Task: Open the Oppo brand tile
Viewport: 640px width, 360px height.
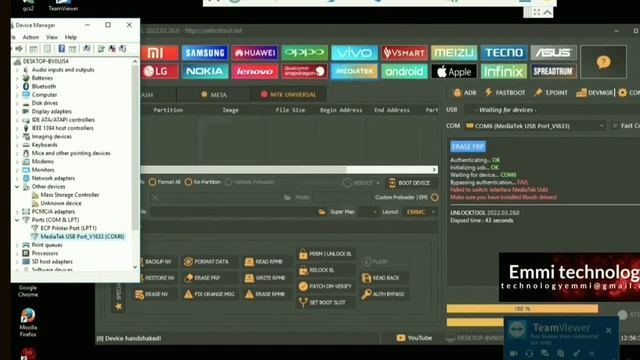Action: pos(304,53)
